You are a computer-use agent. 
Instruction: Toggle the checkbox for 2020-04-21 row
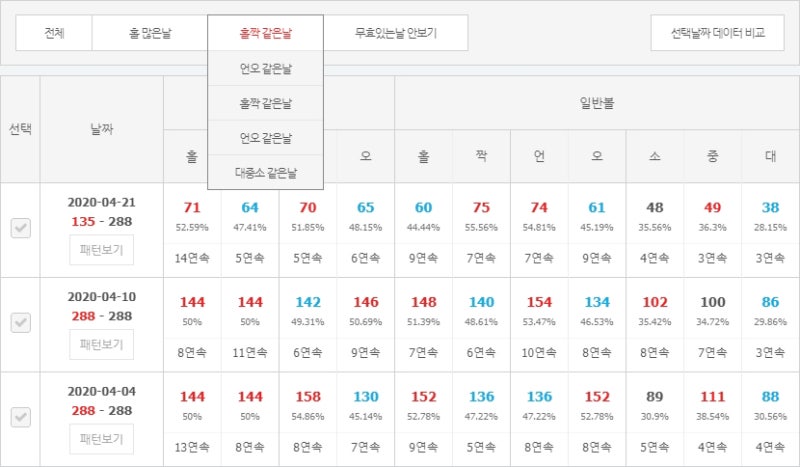(x=21, y=229)
